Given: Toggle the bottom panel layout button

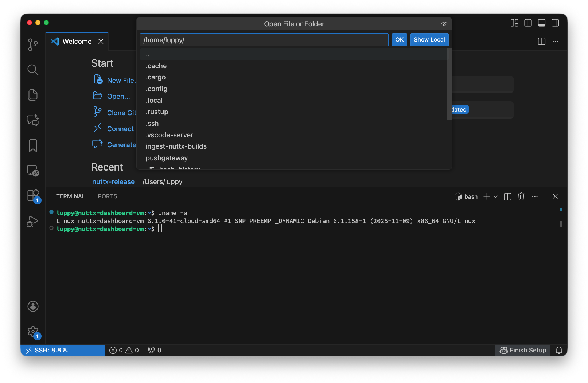Looking at the screenshot, I should pos(542,23).
